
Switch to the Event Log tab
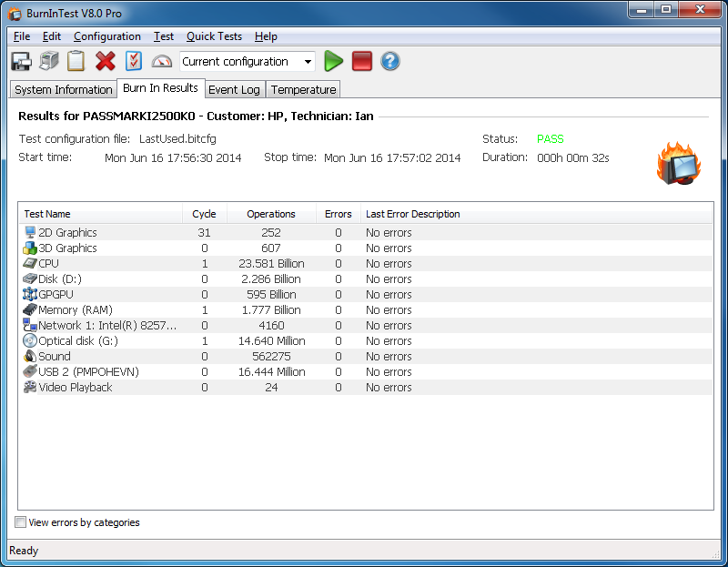click(x=234, y=89)
